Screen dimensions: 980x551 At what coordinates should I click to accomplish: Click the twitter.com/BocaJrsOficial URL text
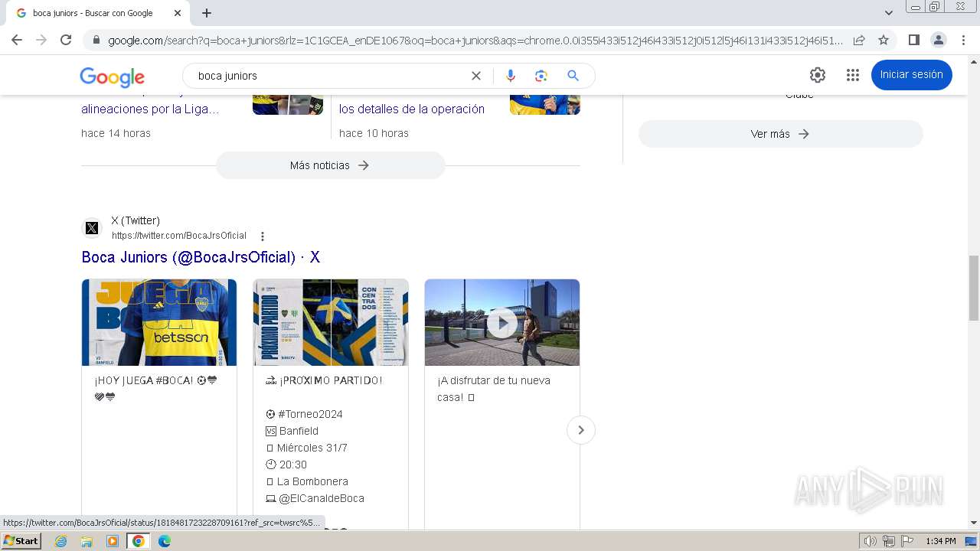click(179, 236)
